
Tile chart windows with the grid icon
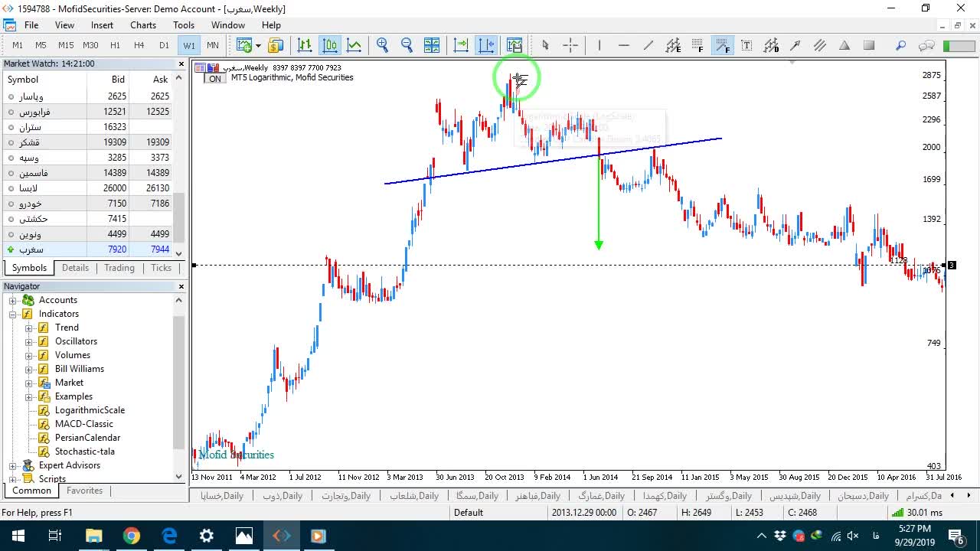(432, 45)
